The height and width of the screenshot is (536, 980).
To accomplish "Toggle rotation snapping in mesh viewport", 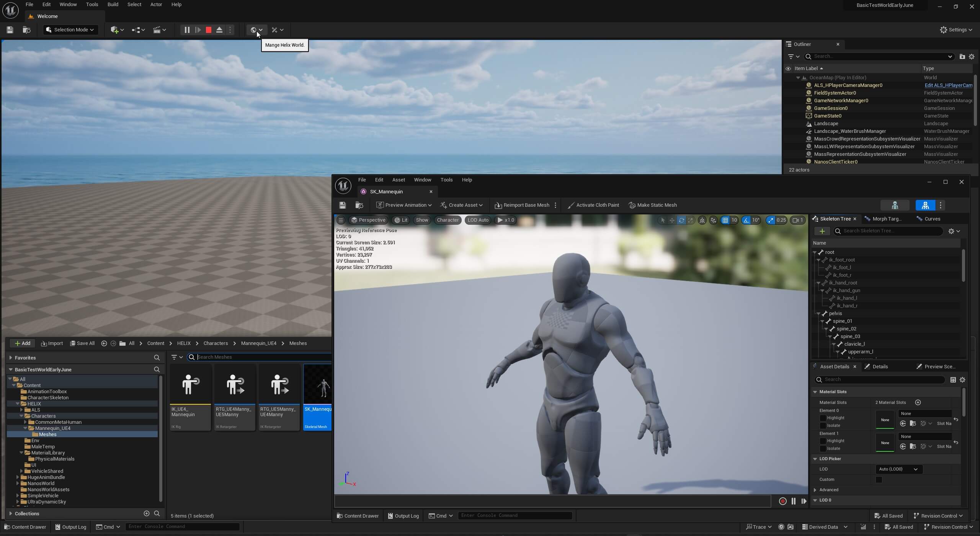I will [746, 220].
